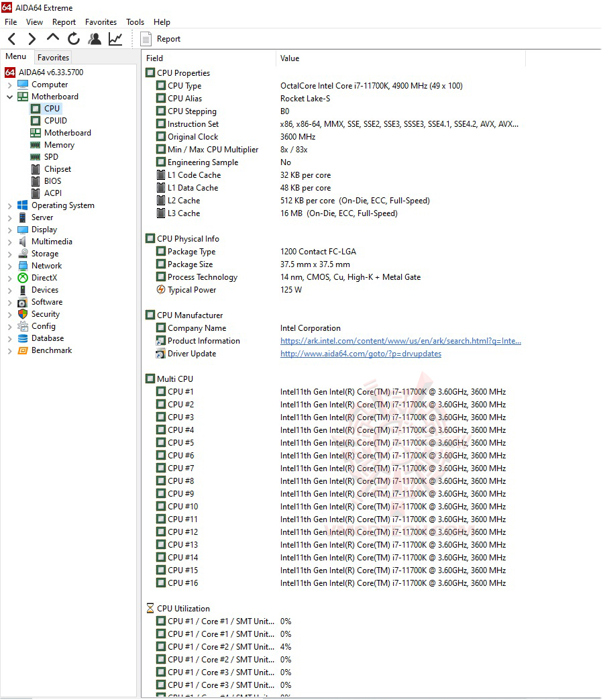Expand the Storage tree node
The width and height of the screenshot is (603, 700).
point(10,254)
